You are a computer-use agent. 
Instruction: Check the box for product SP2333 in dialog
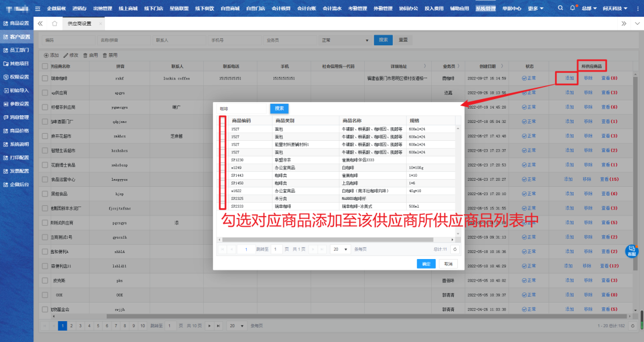pos(222,205)
